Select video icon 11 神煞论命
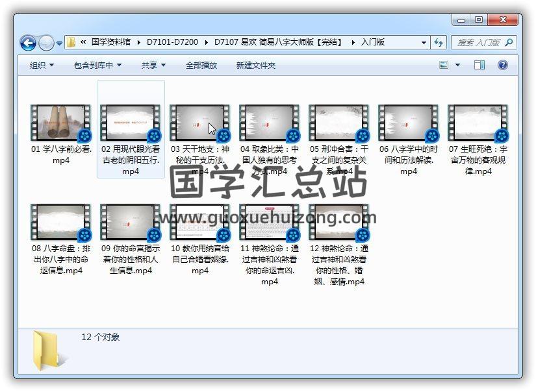 point(270,223)
